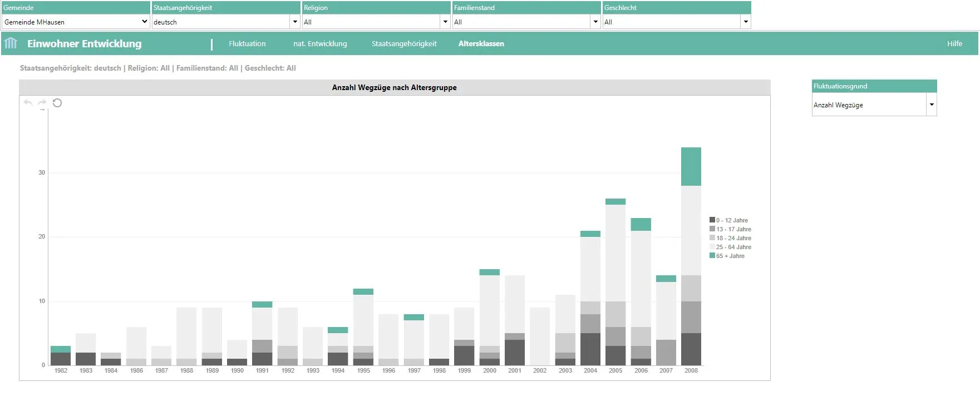The width and height of the screenshot is (980, 411).
Task: Expand the Staatsangehörigkeit filter dropdown
Action: tap(295, 22)
